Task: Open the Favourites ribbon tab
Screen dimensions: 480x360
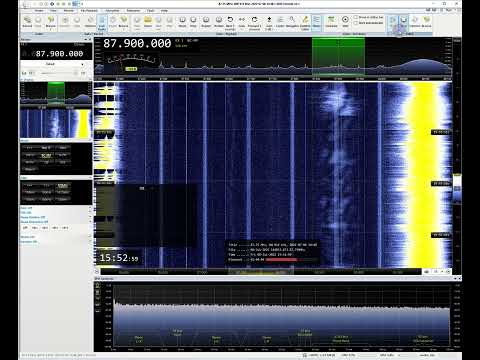Action: click(112, 11)
